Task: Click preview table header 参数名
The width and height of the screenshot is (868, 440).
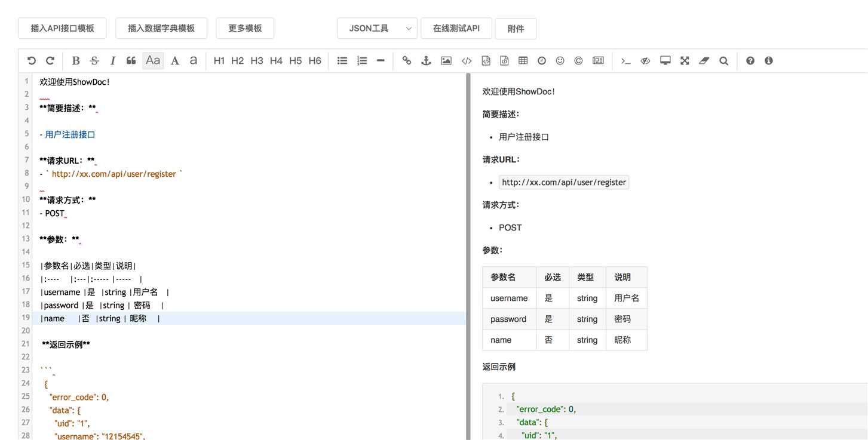Action: point(509,277)
